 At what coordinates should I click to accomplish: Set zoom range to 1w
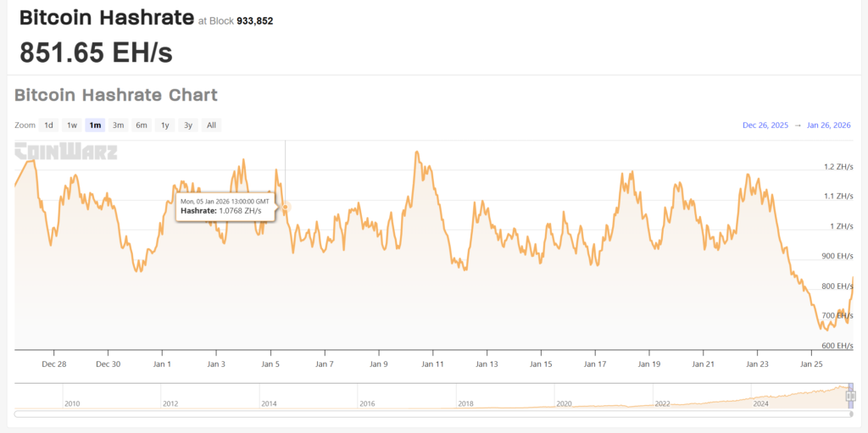[72, 125]
